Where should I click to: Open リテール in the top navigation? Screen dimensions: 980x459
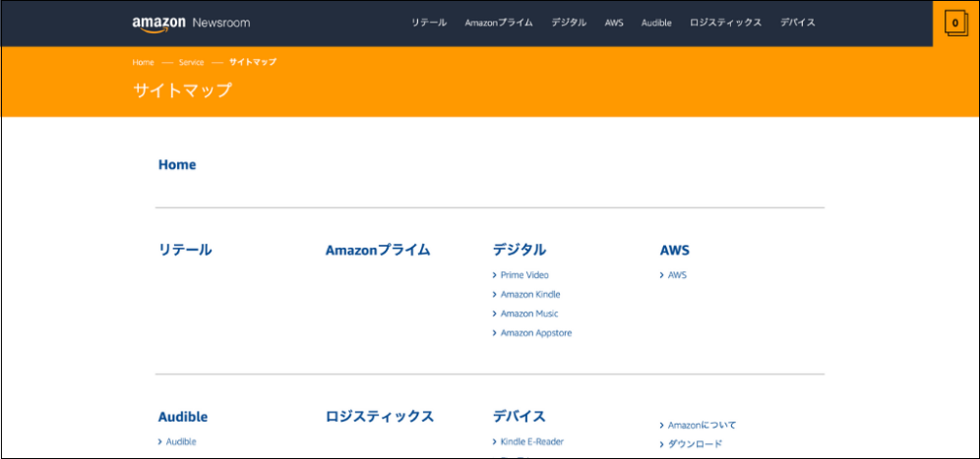(x=428, y=23)
